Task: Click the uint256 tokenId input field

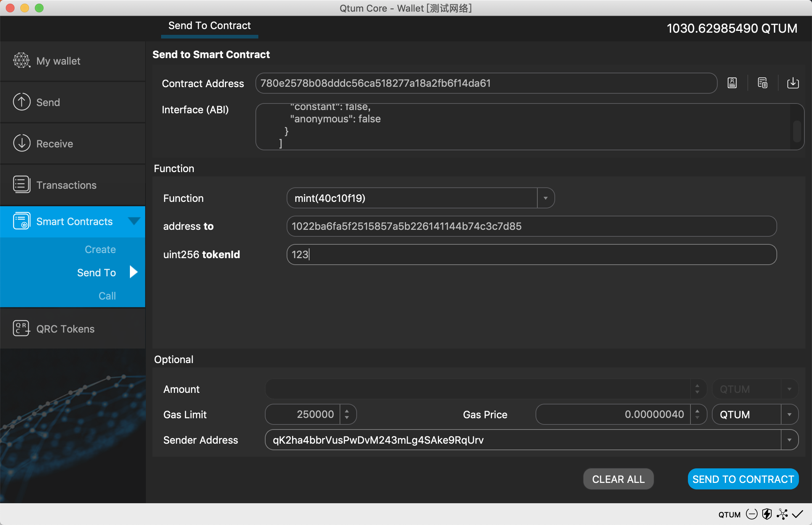Action: point(531,255)
